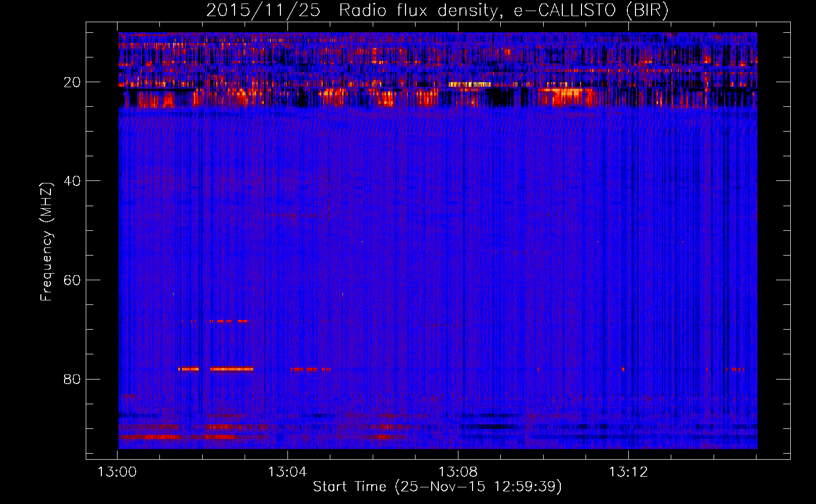Image resolution: width=816 pixels, height=504 pixels.
Task: Click the 'Start Time (25-Nov-15 12:59:39)' axis label
Action: 437,487
